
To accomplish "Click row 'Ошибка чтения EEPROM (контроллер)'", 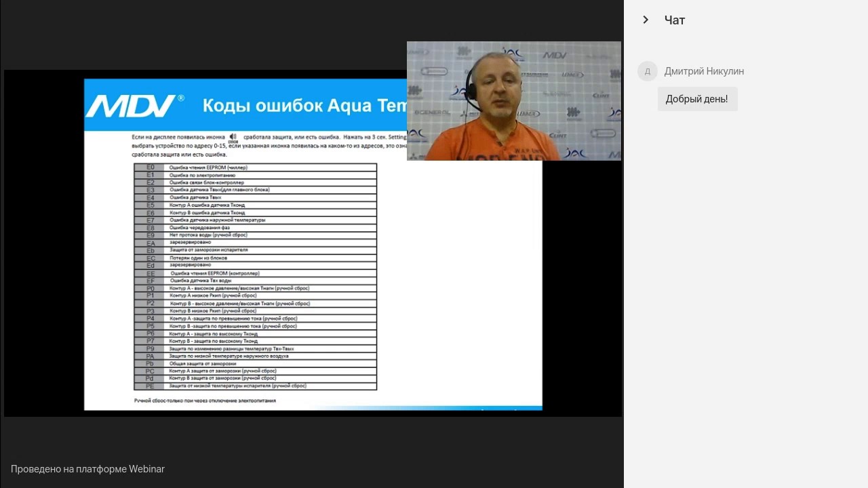I will point(255,273).
